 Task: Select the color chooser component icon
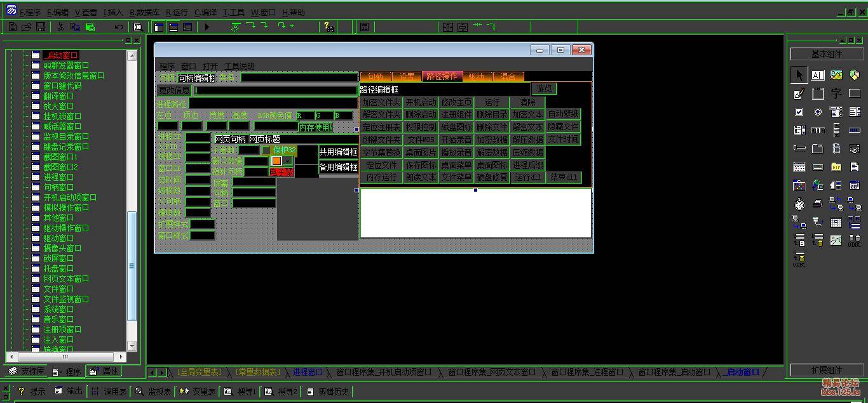point(799,185)
